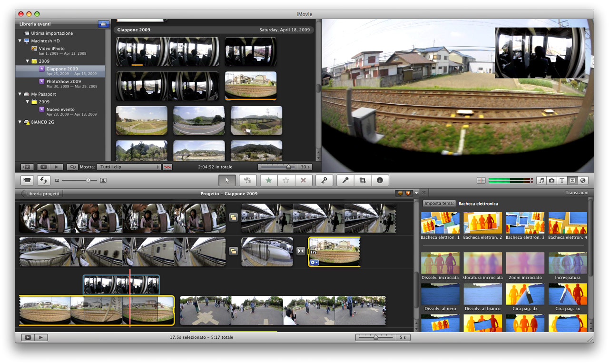Collapse the 2009 folder under Macintosh HD
The width and height of the screenshot is (609, 364).
(x=28, y=61)
